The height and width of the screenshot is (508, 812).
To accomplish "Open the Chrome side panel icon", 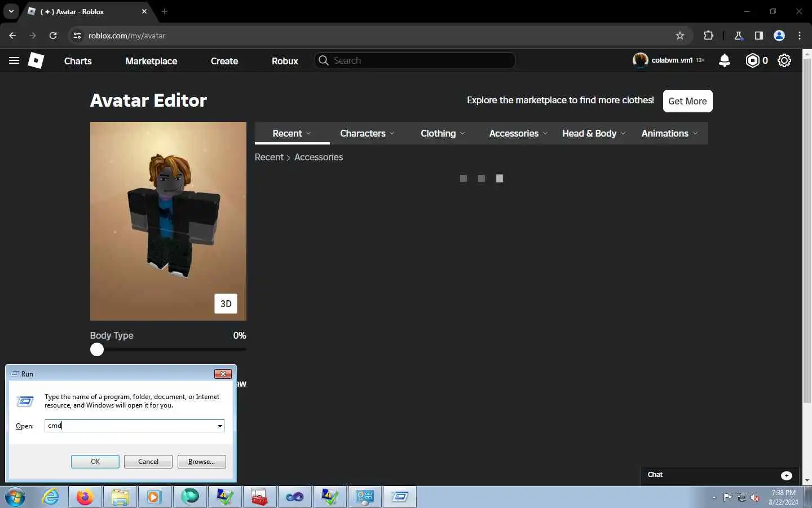I will click(759, 36).
